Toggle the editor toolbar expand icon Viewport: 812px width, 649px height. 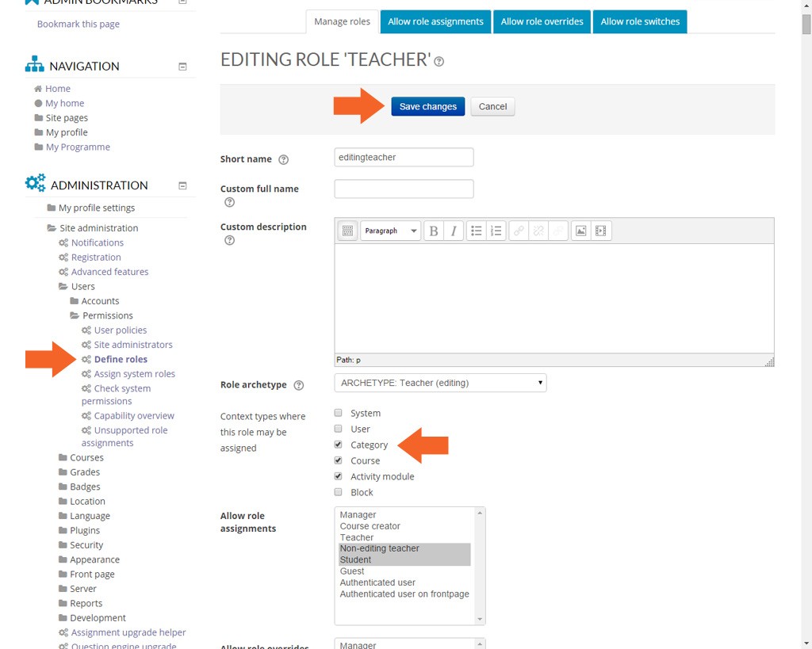pos(347,231)
